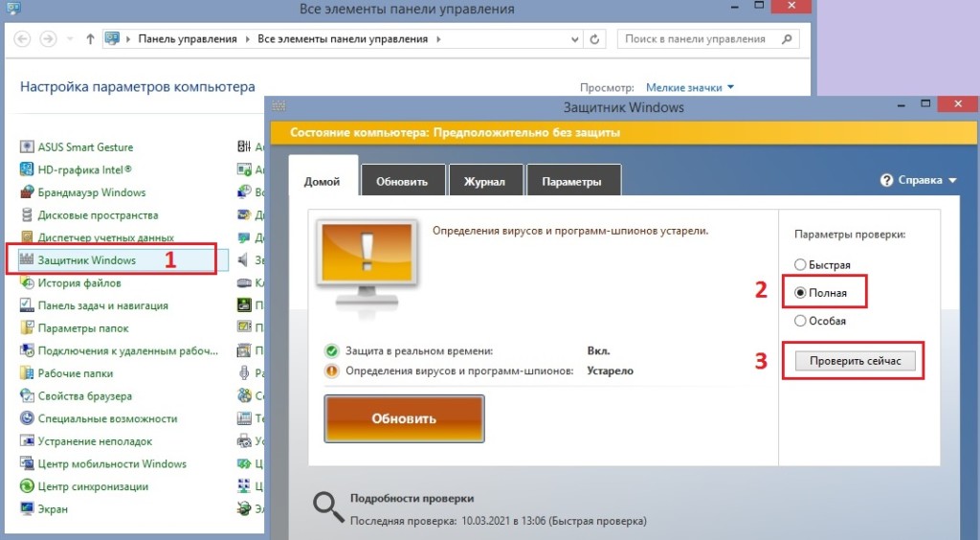This screenshot has width=980, height=540.
Task: Open Специальные возможности icon
Action: point(27,418)
